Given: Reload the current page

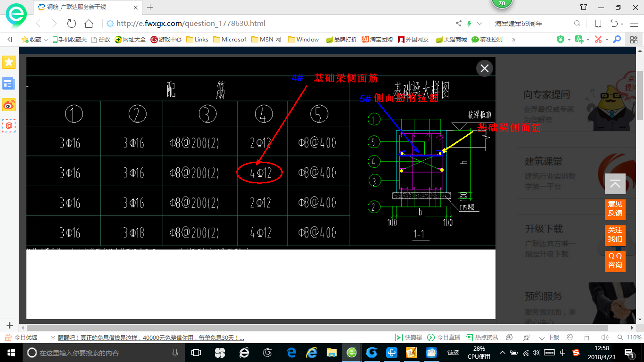Looking at the screenshot, I should (72, 24).
